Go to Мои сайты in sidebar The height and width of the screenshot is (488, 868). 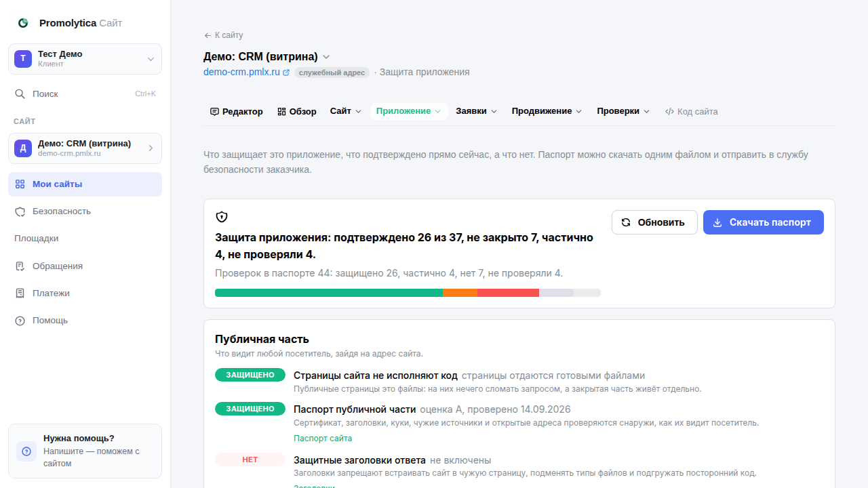[x=85, y=184]
